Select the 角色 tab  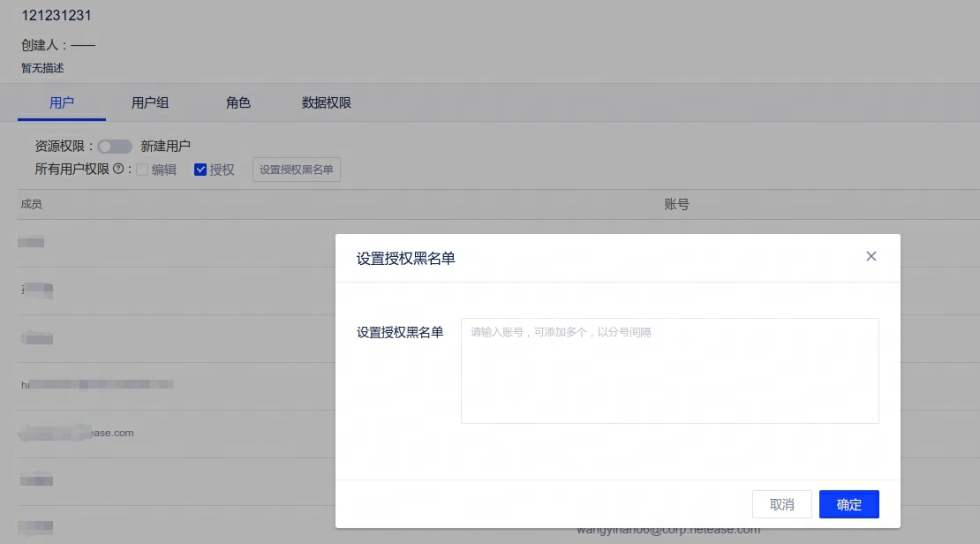[x=238, y=102]
